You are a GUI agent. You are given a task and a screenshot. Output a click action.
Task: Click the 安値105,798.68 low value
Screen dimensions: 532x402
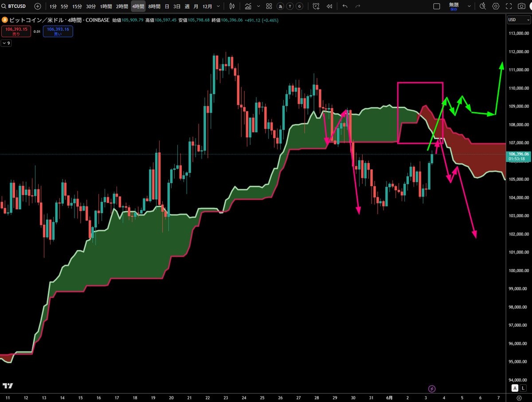pos(194,20)
